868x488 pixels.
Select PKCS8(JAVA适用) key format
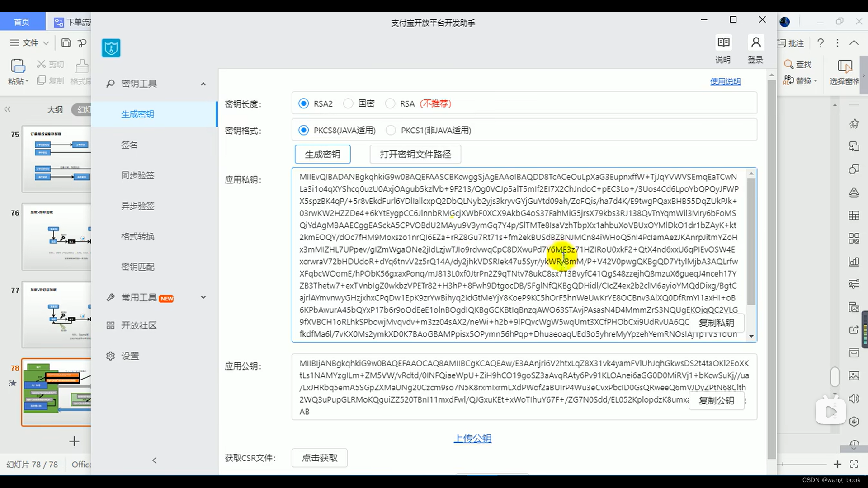click(x=304, y=130)
